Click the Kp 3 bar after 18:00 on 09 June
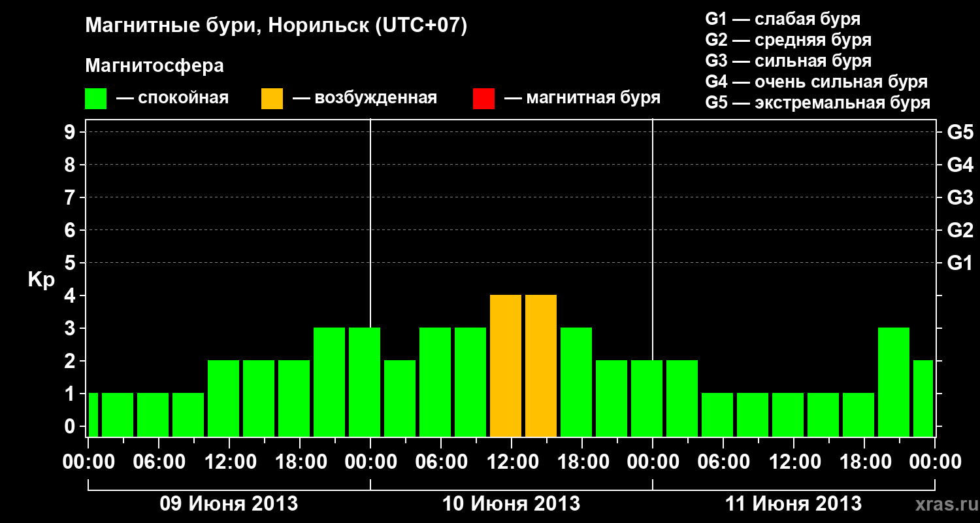This screenshot has width=980, height=523. point(329,382)
